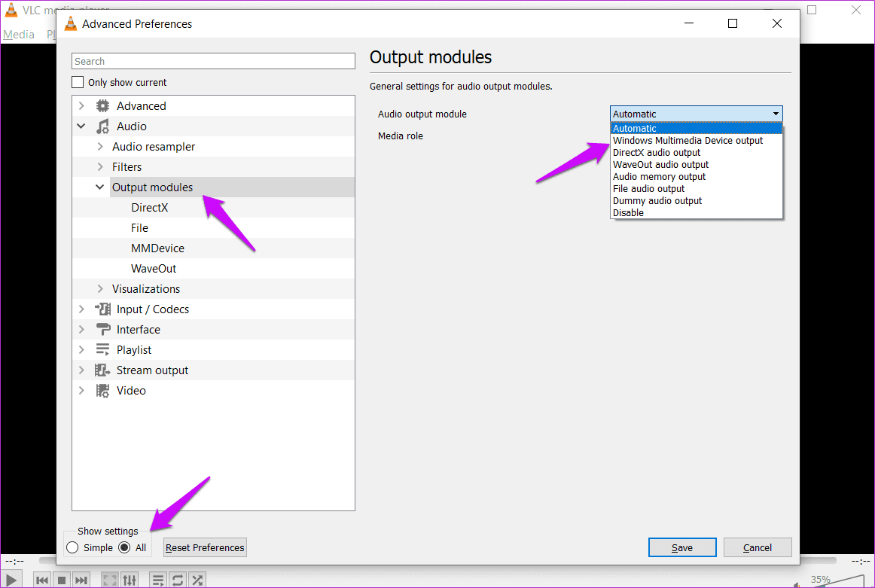
Task: Click the Advanced gear chip icon
Action: point(102,106)
